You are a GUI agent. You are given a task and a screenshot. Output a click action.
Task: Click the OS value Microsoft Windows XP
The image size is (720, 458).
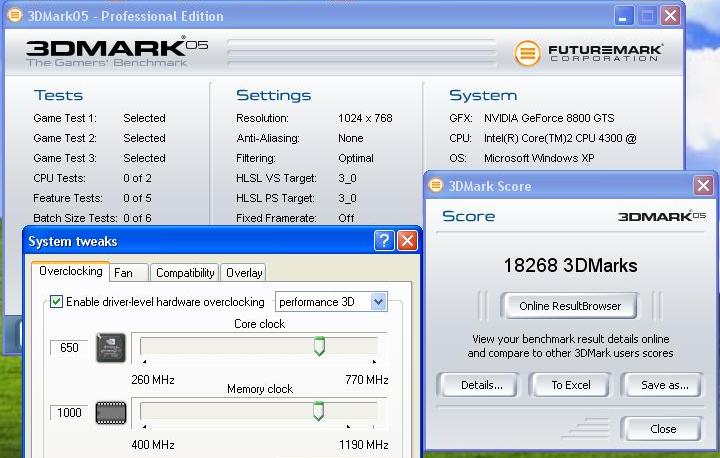point(539,158)
